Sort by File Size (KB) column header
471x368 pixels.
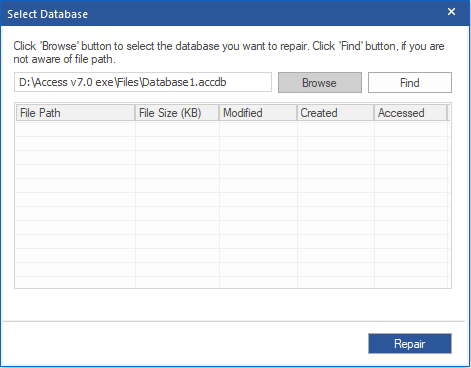coord(177,113)
